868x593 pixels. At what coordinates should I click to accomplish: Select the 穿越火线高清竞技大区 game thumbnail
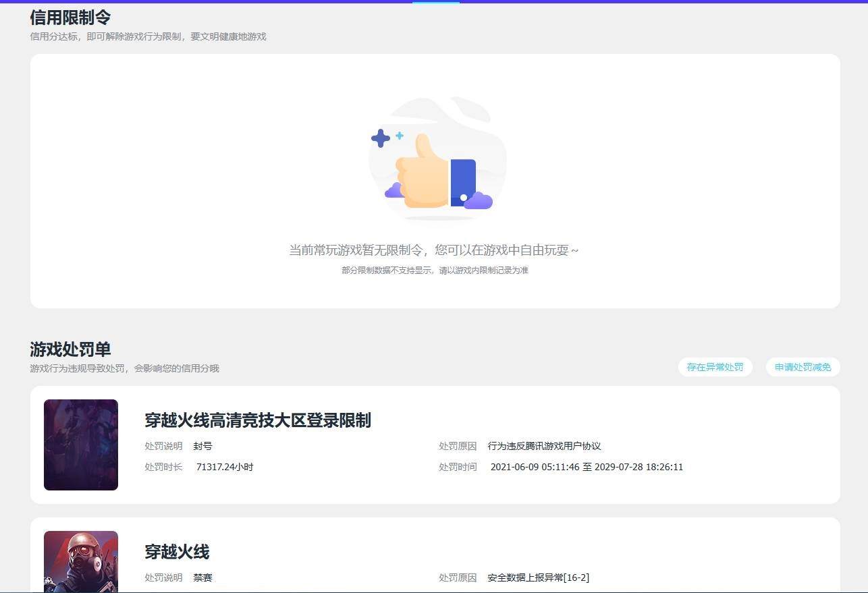(81, 445)
